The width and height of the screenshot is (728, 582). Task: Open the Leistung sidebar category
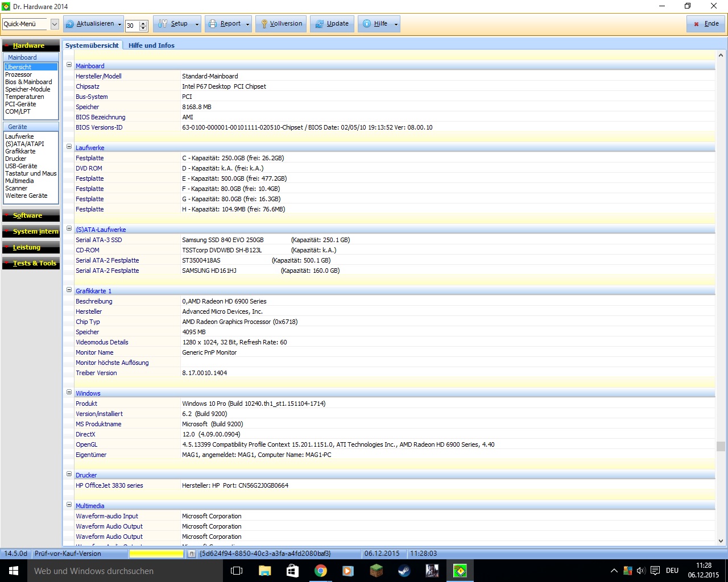click(31, 247)
